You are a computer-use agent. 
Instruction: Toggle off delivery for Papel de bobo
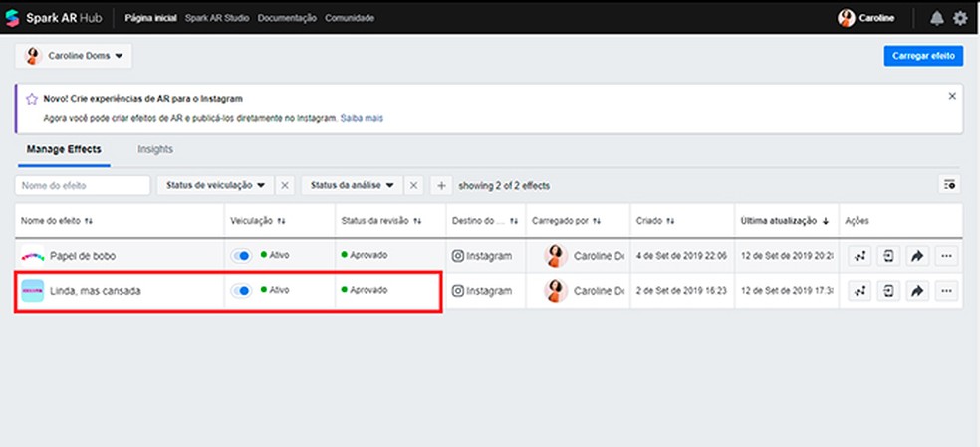click(241, 256)
